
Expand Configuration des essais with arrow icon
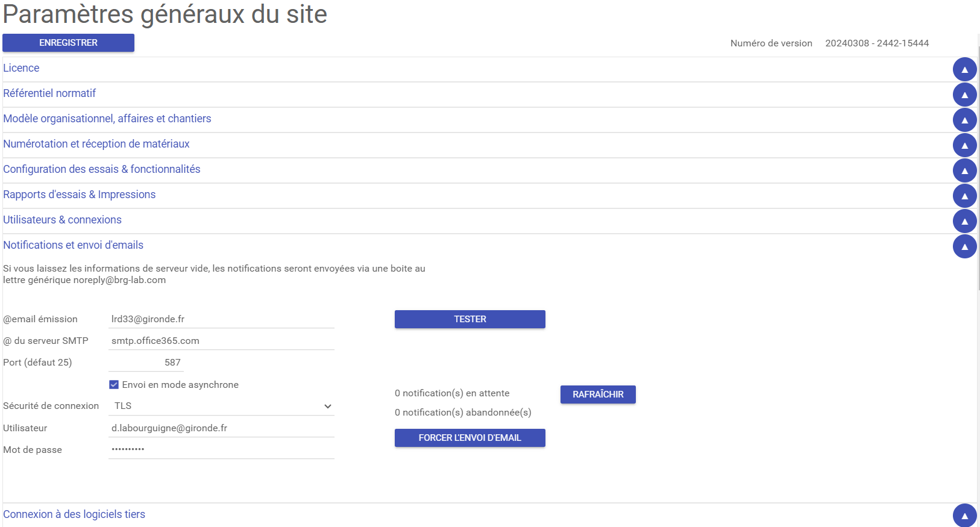tap(964, 170)
